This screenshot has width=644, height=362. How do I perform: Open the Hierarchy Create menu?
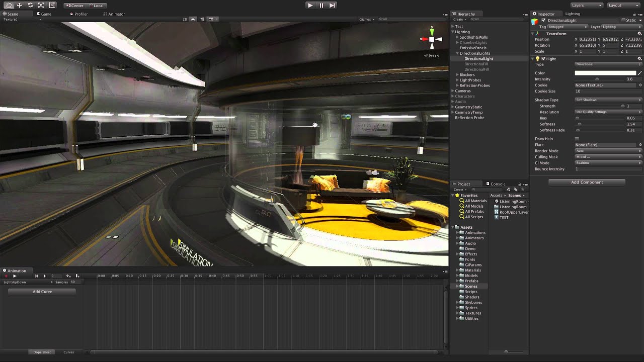click(459, 19)
